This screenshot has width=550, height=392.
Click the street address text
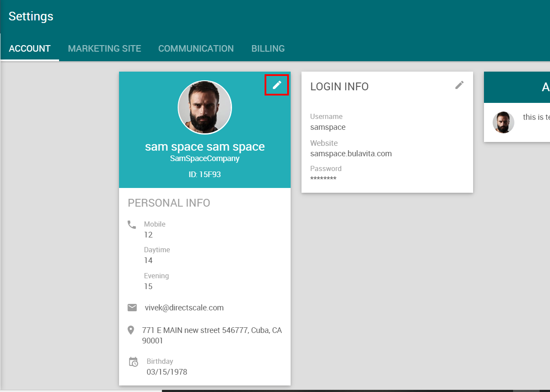212,335
